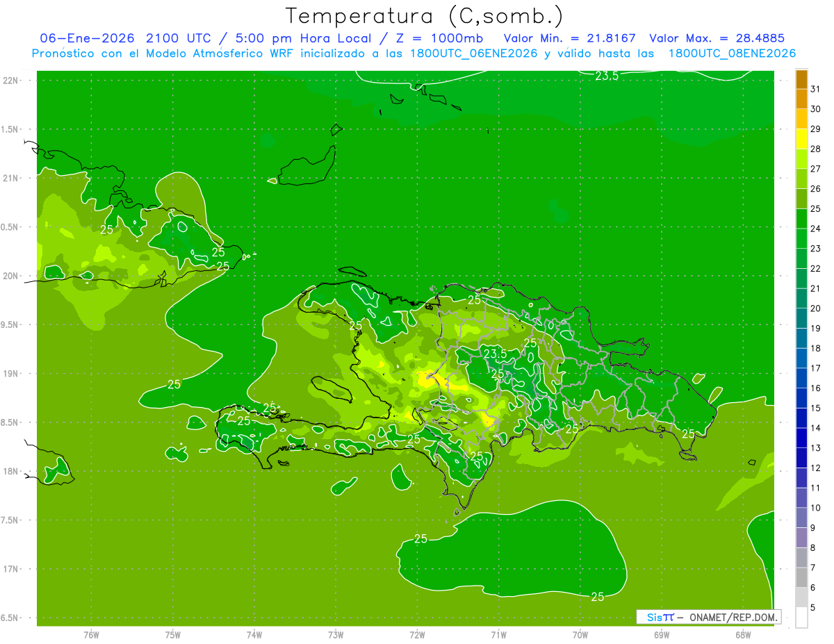Click the '76W' longitude axis label
Image resolution: width=834 pixels, height=644 pixels.
pyautogui.click(x=91, y=635)
